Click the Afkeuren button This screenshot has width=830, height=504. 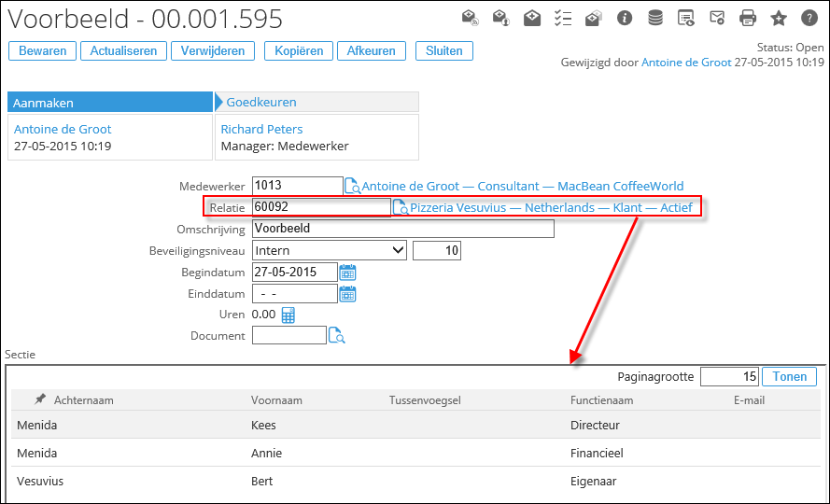click(x=371, y=51)
